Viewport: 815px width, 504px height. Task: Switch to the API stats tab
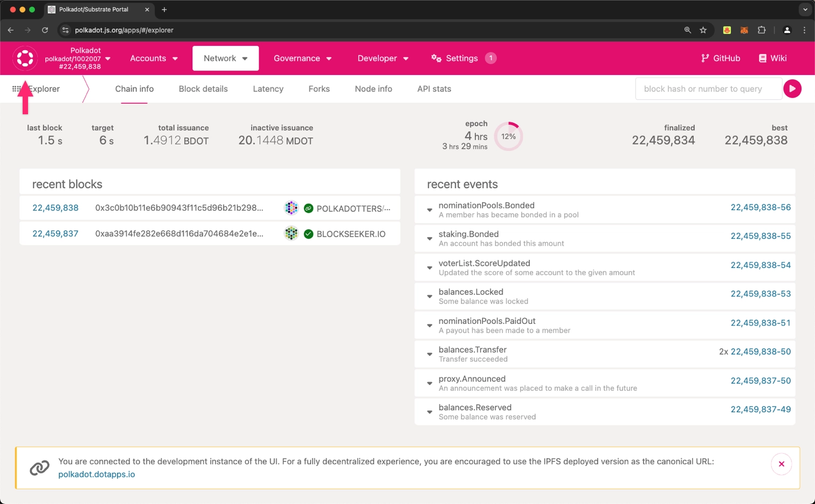coord(434,89)
